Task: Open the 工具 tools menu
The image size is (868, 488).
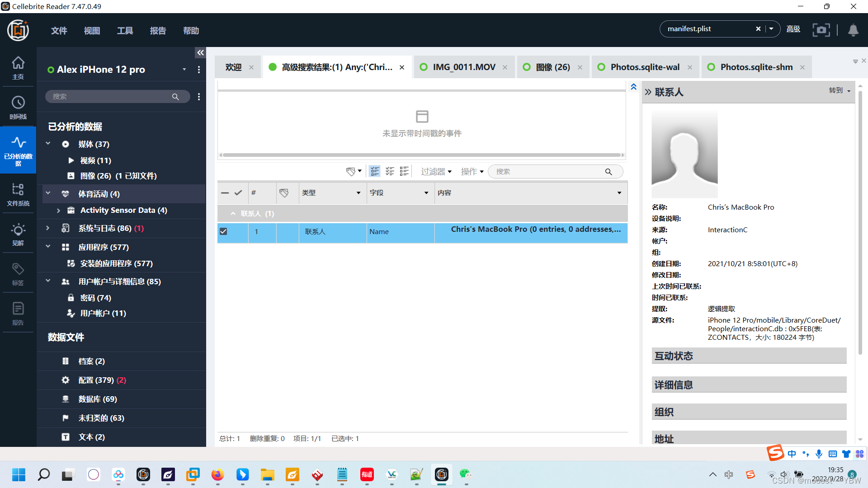Action: pos(125,31)
